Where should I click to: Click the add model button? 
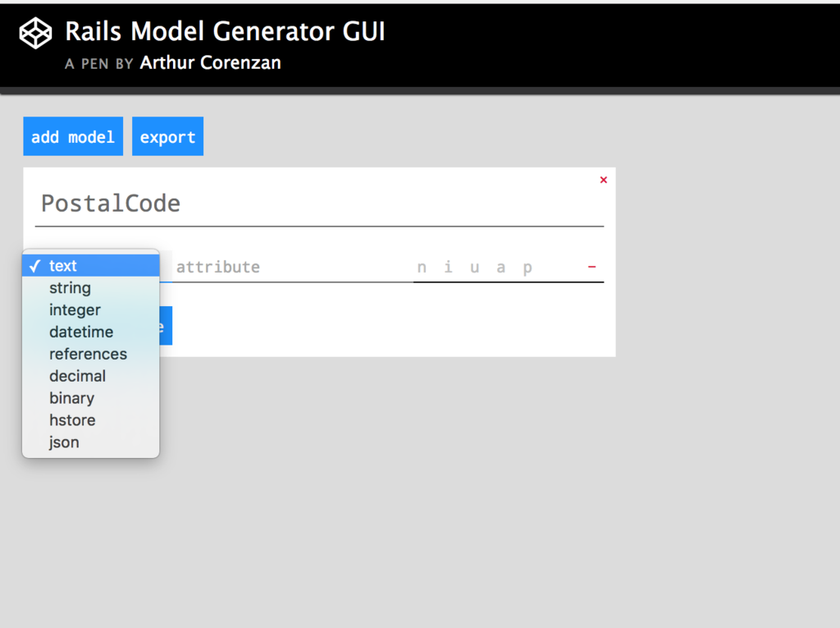pos(73,136)
